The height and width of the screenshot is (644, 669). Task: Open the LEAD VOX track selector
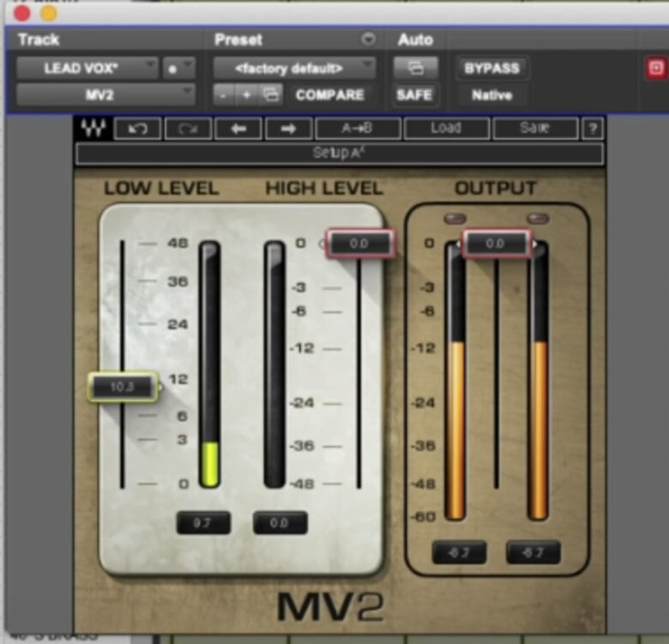click(x=87, y=69)
